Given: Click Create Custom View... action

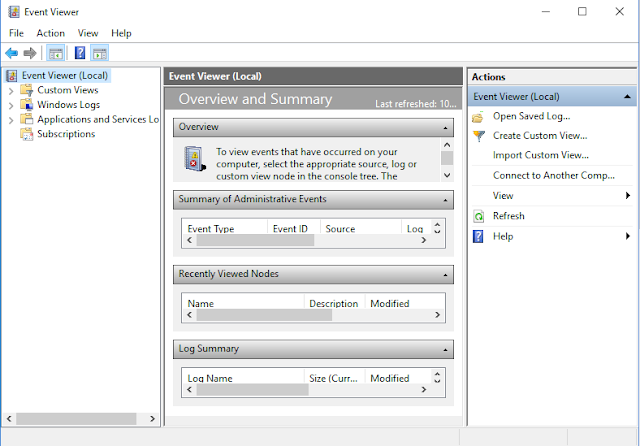Looking at the screenshot, I should point(540,135).
